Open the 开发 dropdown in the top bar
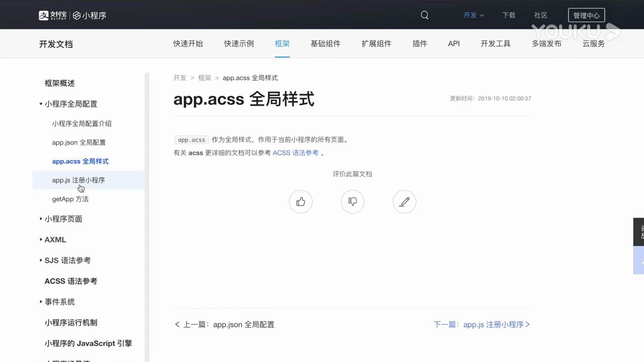This screenshot has width=644, height=362. point(473,15)
